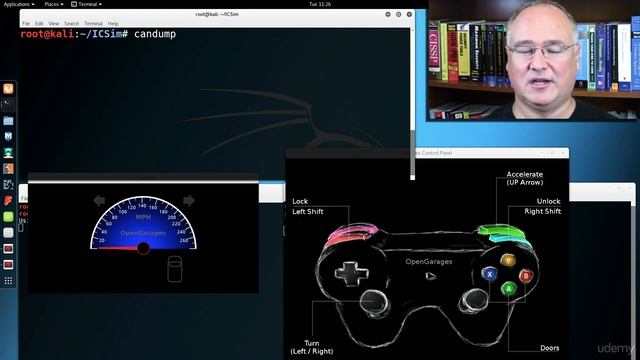Show all applications grid icon in dock
This screenshot has height=360, width=640.
8,281
